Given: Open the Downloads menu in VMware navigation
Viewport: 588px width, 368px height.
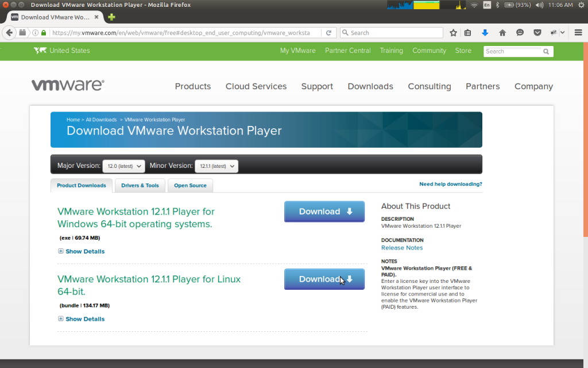Looking at the screenshot, I should (370, 86).
